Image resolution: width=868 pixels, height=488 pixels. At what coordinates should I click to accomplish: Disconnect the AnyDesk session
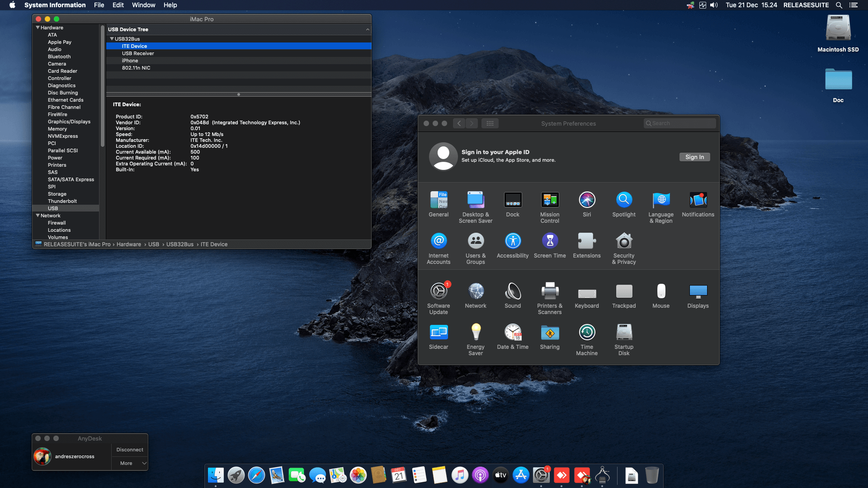[130, 450]
